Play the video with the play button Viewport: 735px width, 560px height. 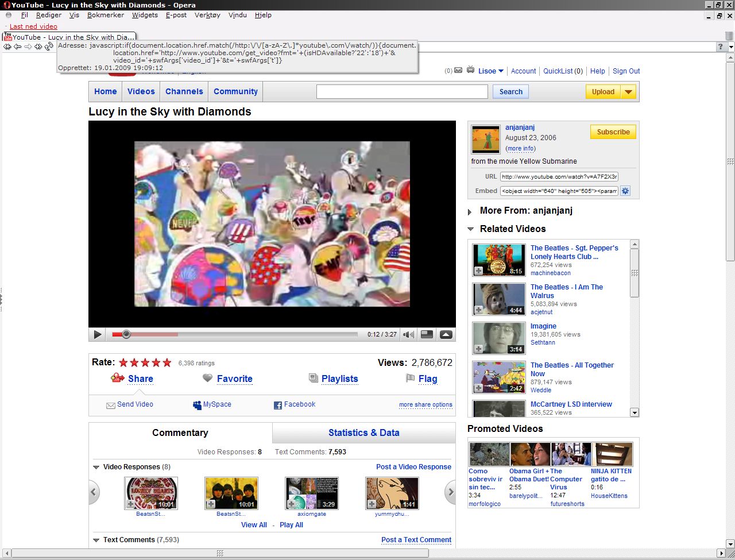(x=97, y=334)
